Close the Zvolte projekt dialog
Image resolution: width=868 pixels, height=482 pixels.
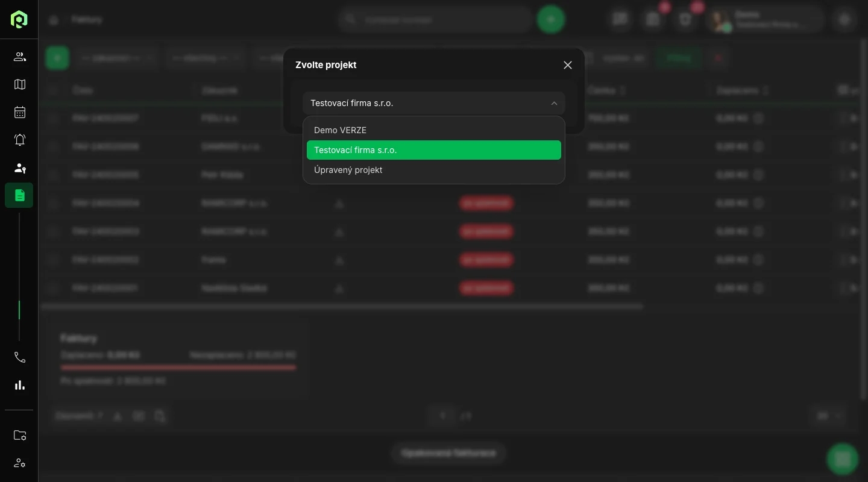pos(567,65)
